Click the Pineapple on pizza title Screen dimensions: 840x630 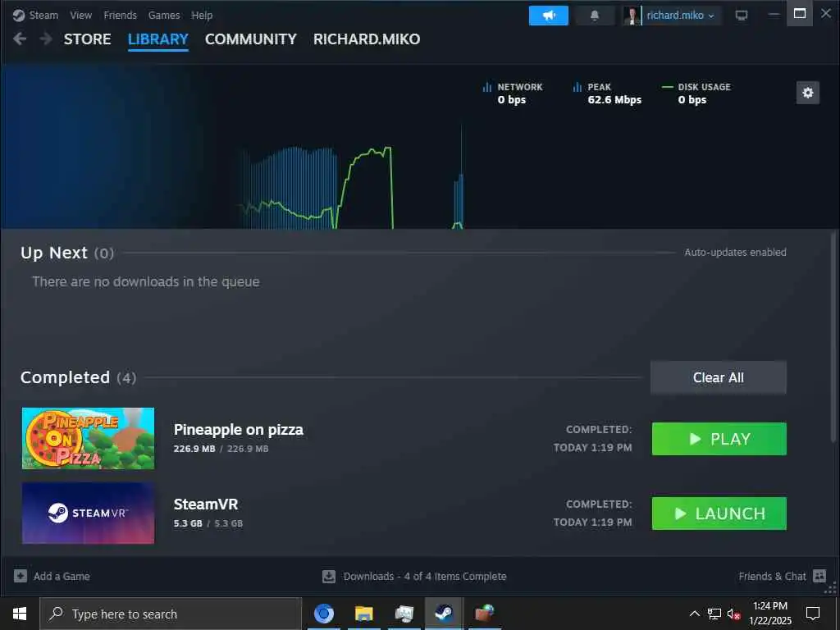click(x=239, y=430)
